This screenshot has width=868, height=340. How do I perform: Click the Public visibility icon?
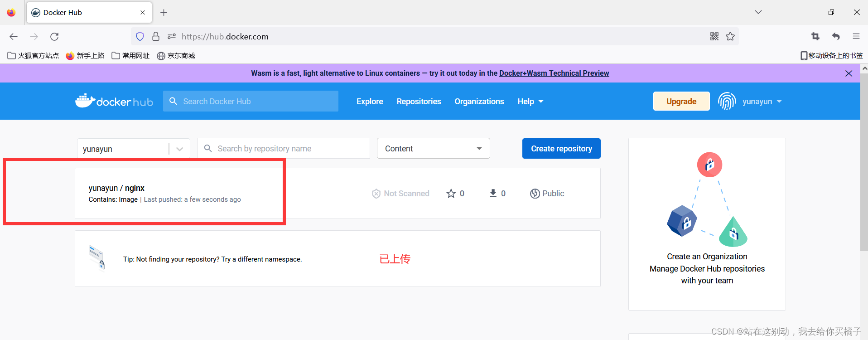coord(535,194)
